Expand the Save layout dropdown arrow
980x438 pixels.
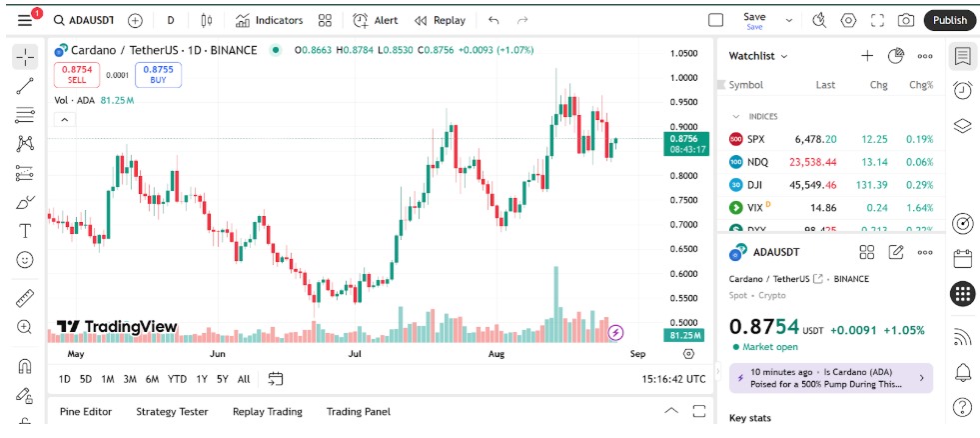789,21
